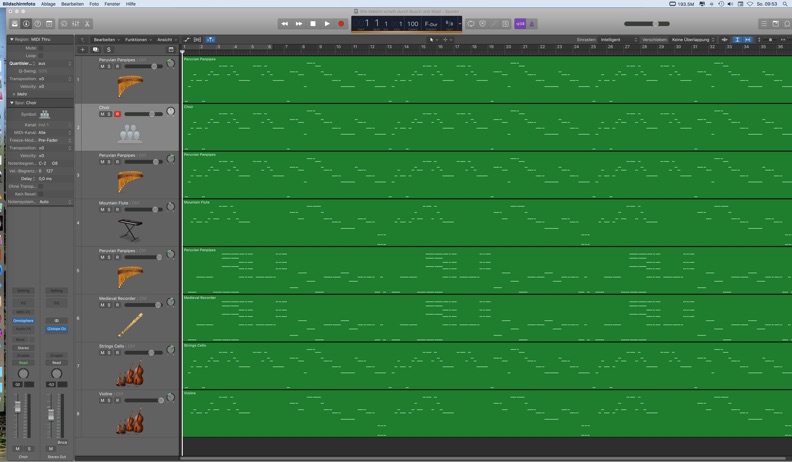Image resolution: width=792 pixels, height=462 pixels.
Task: Click the Strings Cello instrument icon
Action: pyautogui.click(x=130, y=374)
